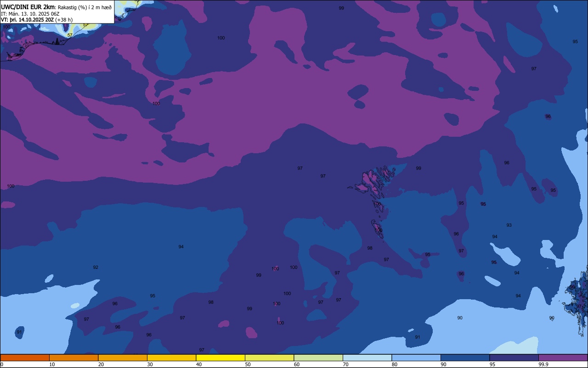Click the "Rakastig (%) í 2 m hæð" label
The height and width of the screenshot is (368, 588).
pos(85,7)
